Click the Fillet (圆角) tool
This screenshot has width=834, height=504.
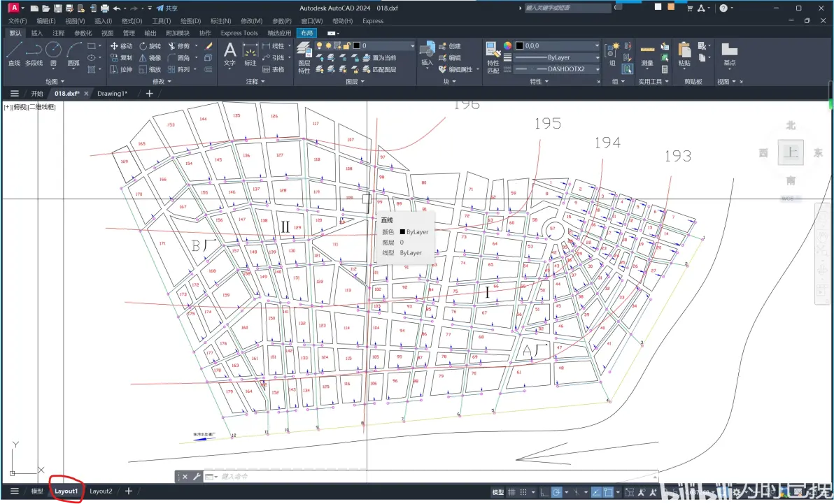tap(178, 57)
